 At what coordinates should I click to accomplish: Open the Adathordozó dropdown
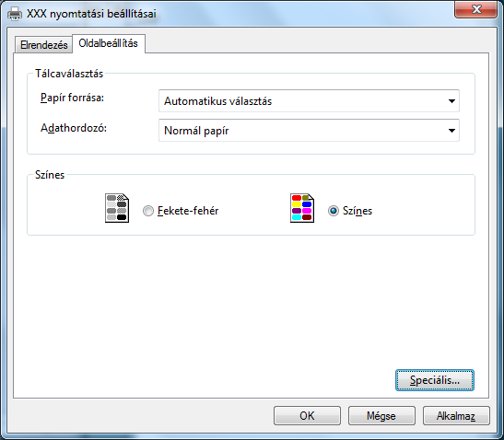pyautogui.click(x=309, y=131)
